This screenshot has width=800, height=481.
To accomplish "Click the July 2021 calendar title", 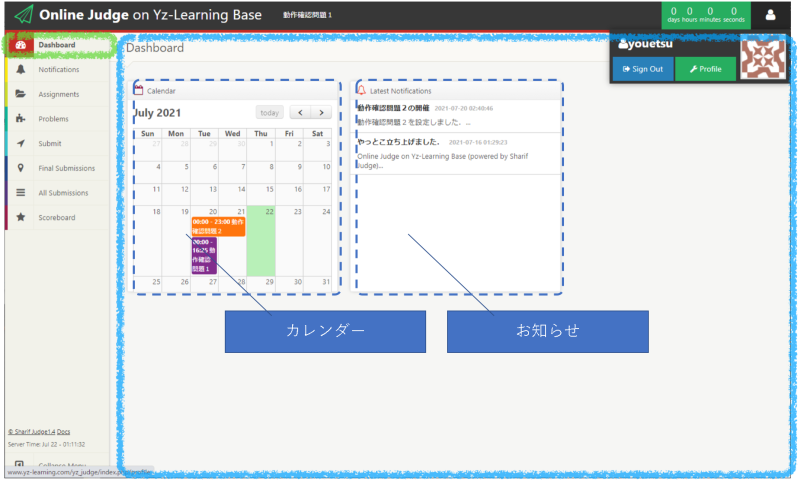I will click(158, 113).
